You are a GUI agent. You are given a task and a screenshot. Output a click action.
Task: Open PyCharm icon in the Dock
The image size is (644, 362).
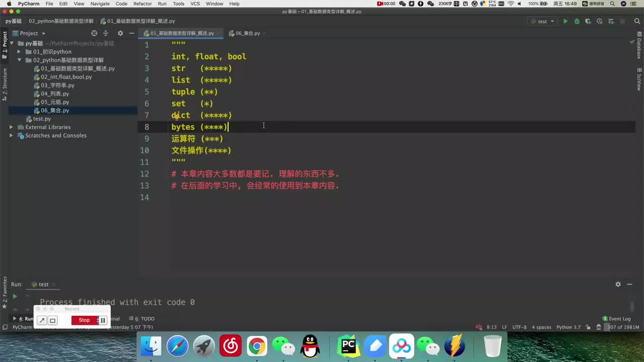(349, 346)
